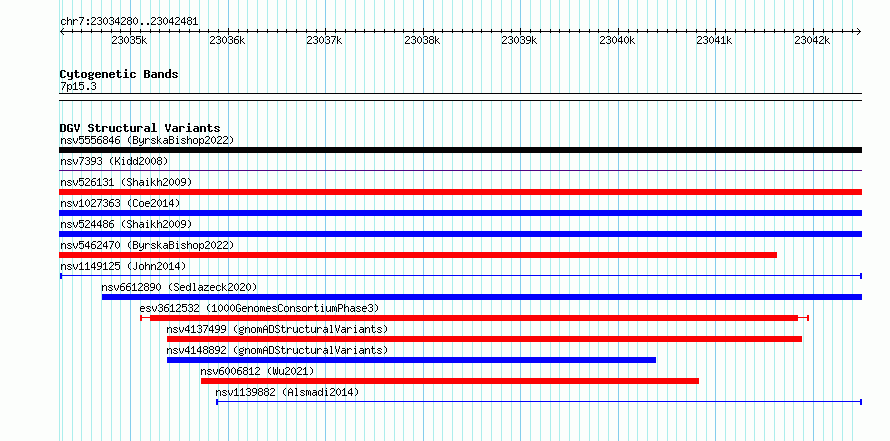890x441 pixels.
Task: Select the blue nsv1027363 variant bar
Action: [460, 213]
